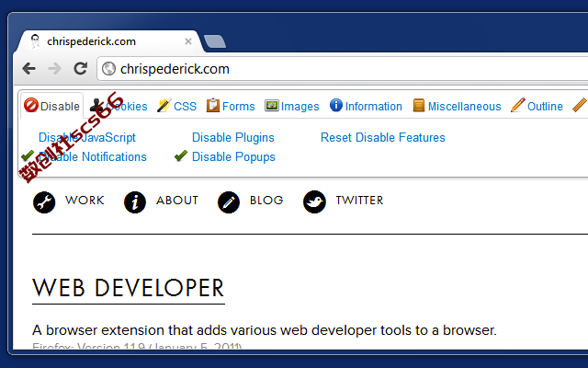This screenshot has width=588, height=368.
Task: Click the WORK wrench icon
Action: tap(44, 202)
